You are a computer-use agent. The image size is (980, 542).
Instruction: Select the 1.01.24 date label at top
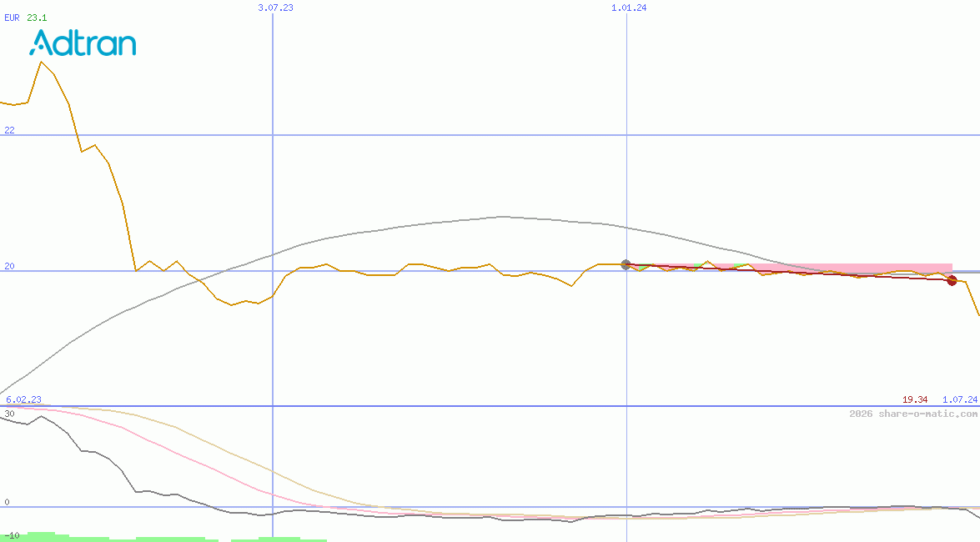coord(629,8)
